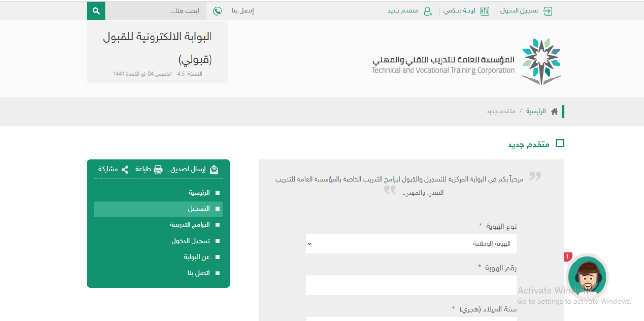Click the envelope icon for إرسال لصديق

[x=214, y=169]
